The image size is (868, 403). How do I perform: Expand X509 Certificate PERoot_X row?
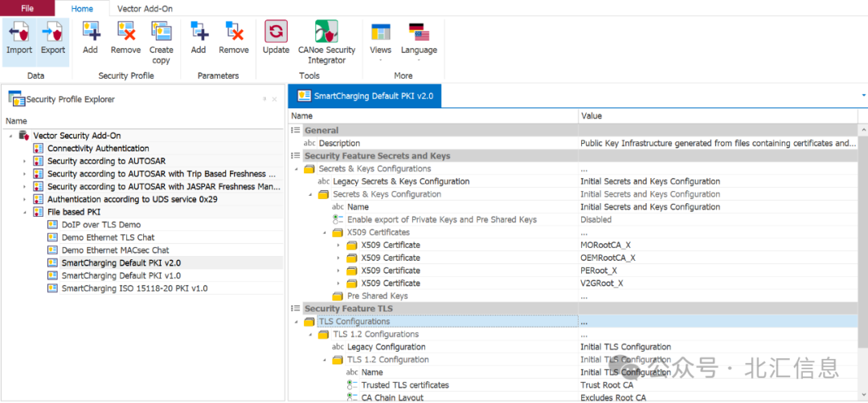point(339,271)
